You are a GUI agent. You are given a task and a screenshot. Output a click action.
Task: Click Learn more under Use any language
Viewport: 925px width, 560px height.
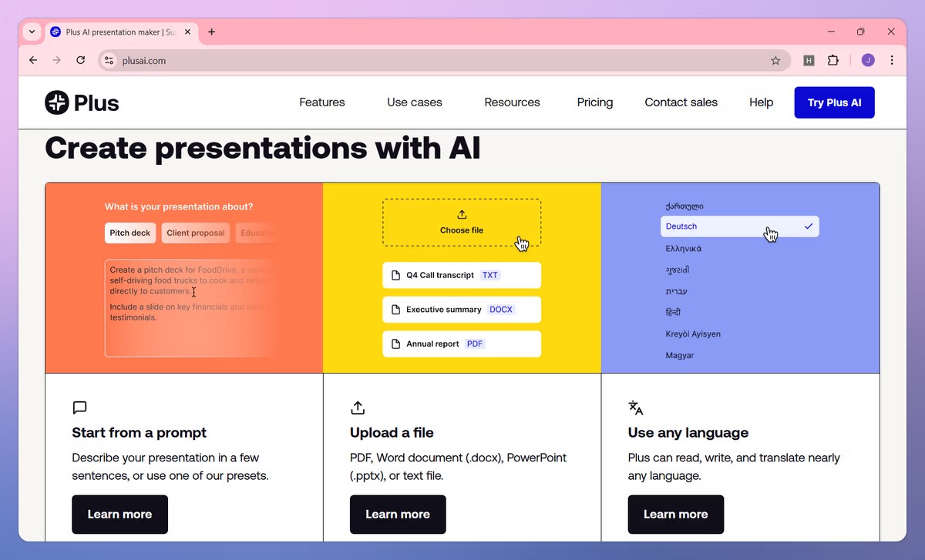click(x=675, y=514)
